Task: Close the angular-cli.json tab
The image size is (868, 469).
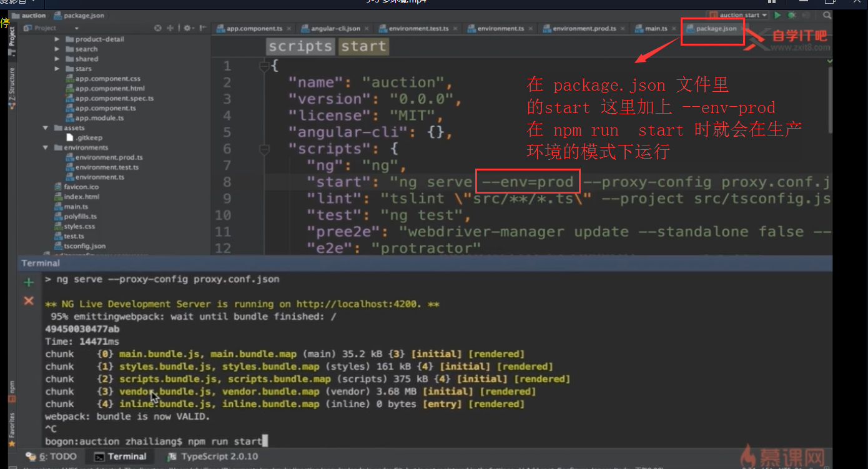Action: tap(366, 29)
